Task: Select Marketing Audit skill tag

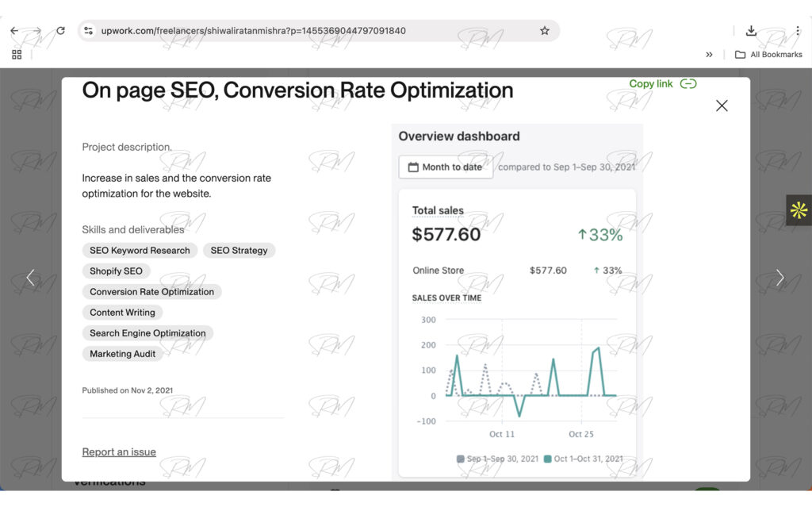Action: 122,354
